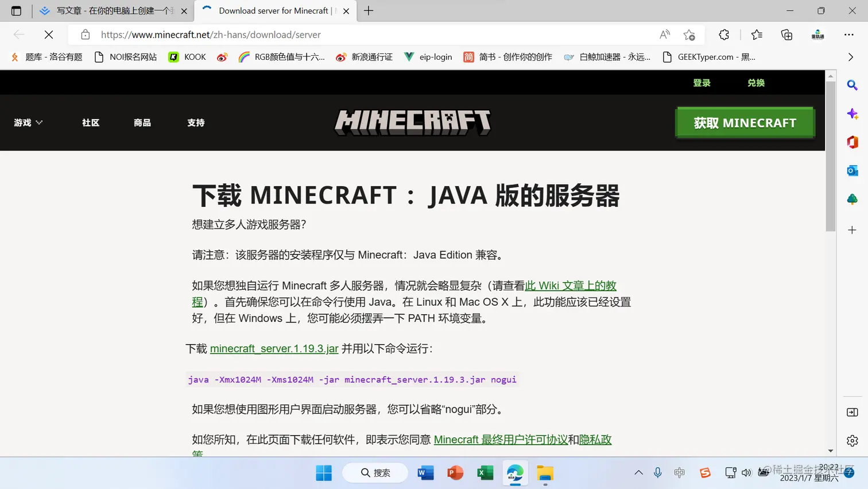
Task: Open the NOI报名网站 bookmark
Action: [126, 57]
